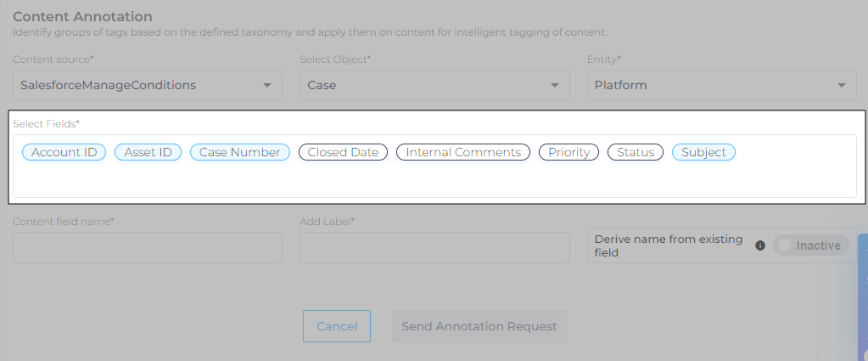
Task: Click the Content source dropdown arrow
Action: pyautogui.click(x=267, y=85)
